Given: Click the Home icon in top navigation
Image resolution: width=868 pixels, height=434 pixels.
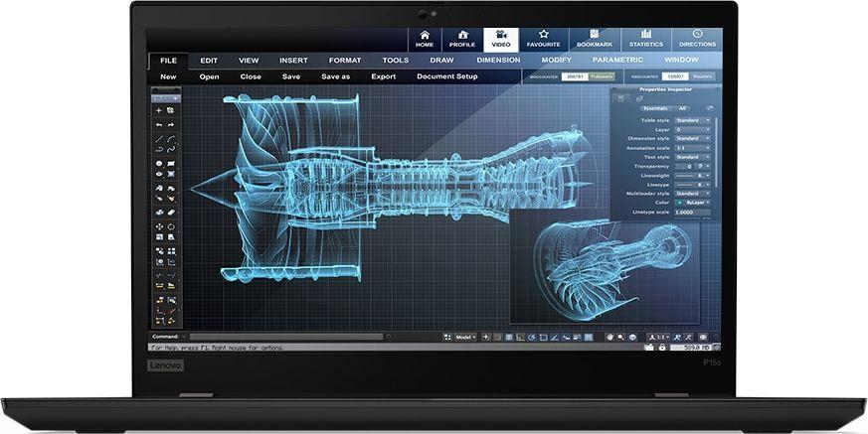Looking at the screenshot, I should tap(425, 39).
